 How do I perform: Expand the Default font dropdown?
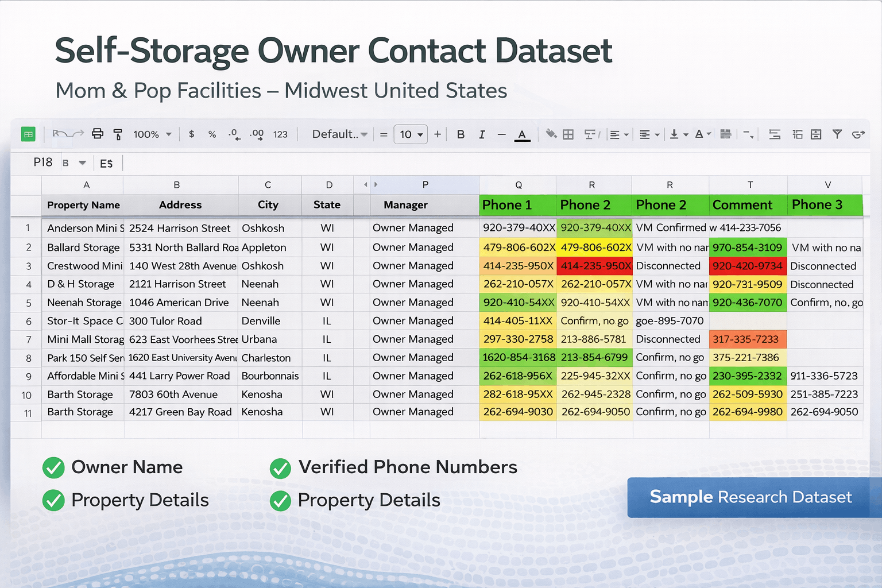click(x=339, y=134)
